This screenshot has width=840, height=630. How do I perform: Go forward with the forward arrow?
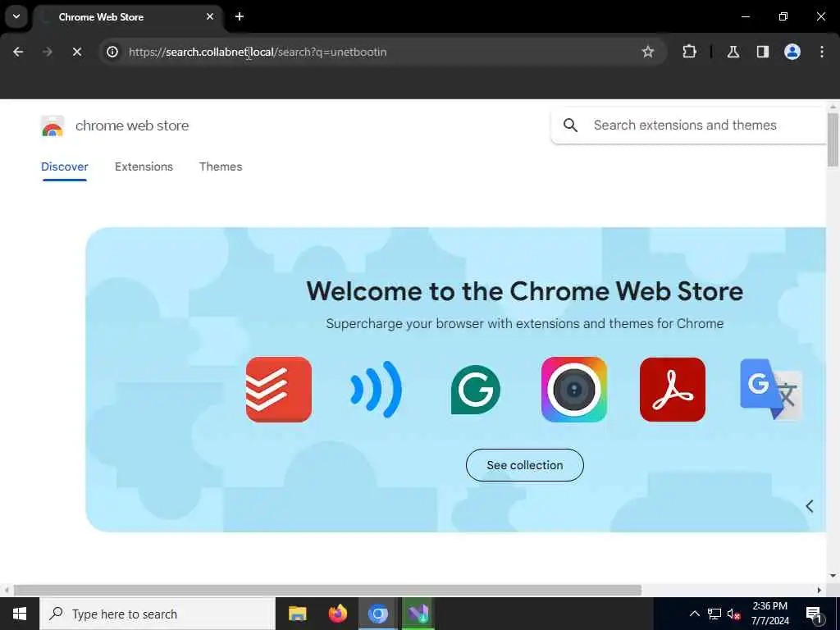coord(47,52)
